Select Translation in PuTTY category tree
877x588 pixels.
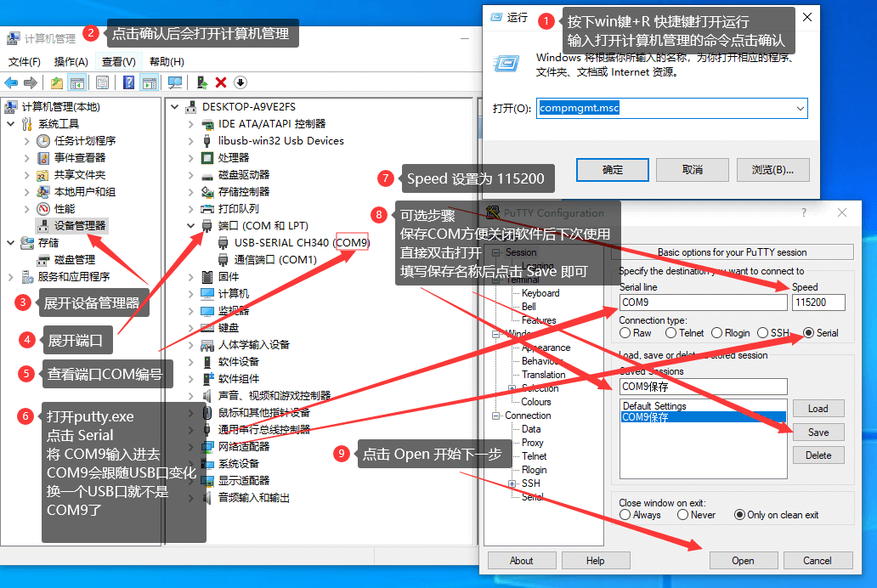(x=543, y=375)
